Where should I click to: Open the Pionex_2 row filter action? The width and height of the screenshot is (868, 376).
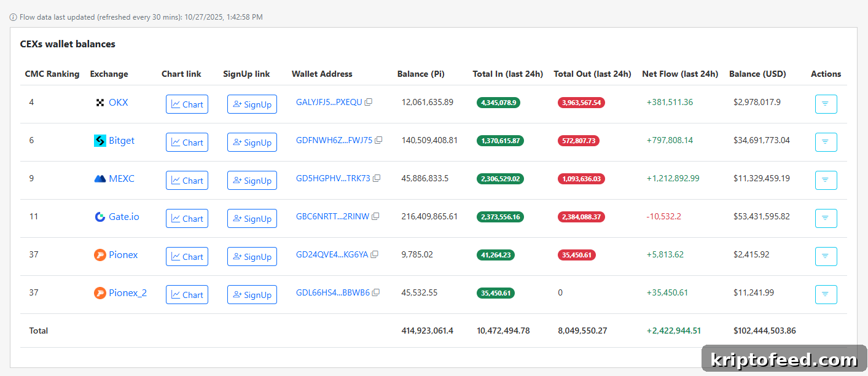click(826, 295)
